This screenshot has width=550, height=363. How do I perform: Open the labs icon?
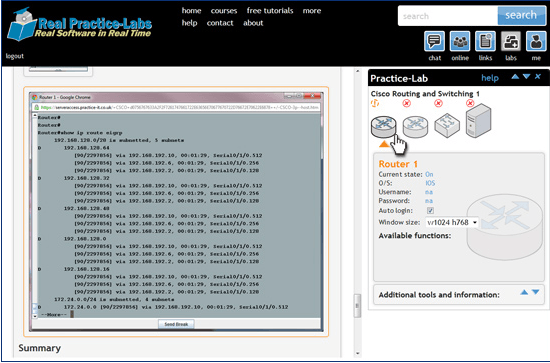[511, 41]
